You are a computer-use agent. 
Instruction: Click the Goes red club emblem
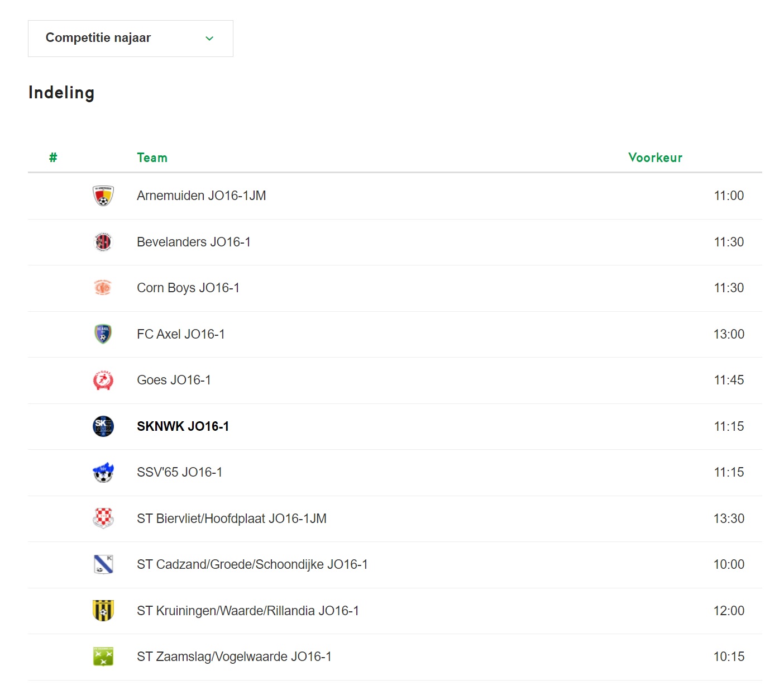pyautogui.click(x=103, y=380)
